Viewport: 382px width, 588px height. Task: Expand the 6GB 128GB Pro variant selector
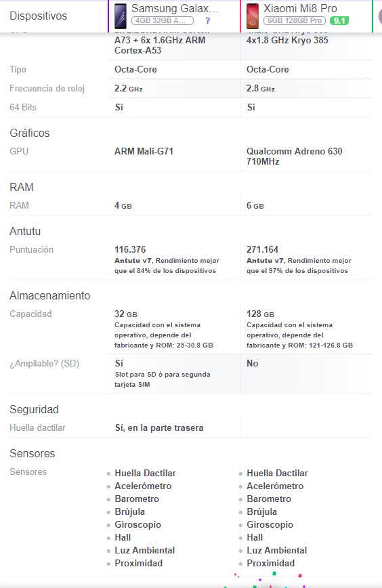tap(294, 20)
